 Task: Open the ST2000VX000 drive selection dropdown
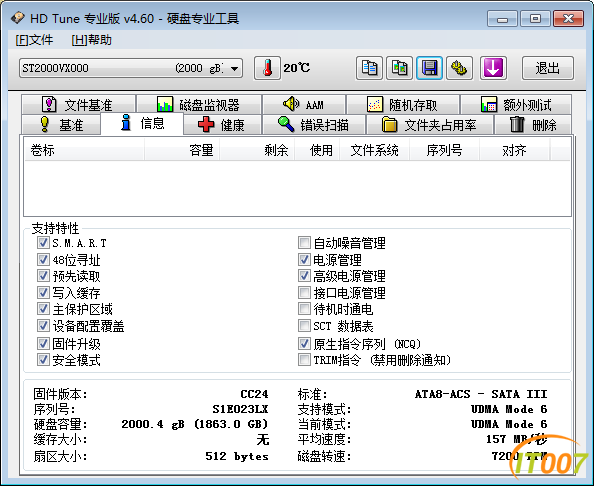pos(131,68)
